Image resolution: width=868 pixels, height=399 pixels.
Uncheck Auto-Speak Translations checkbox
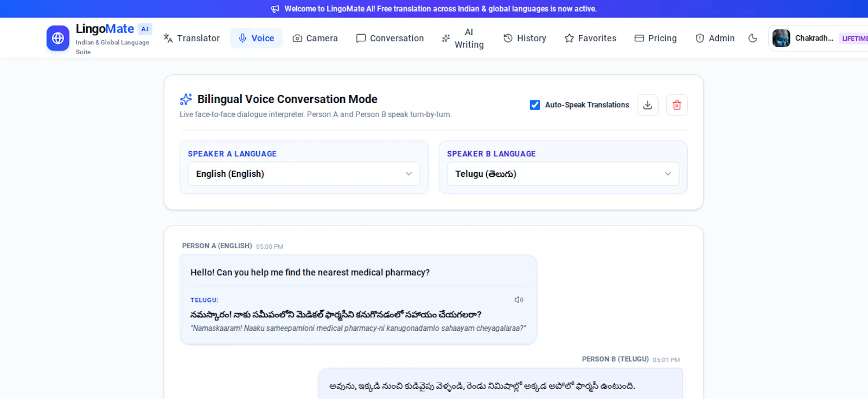535,105
